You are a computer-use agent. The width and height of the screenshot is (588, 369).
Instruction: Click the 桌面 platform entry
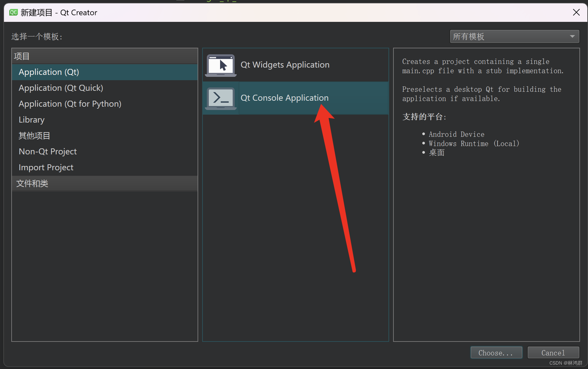point(437,153)
